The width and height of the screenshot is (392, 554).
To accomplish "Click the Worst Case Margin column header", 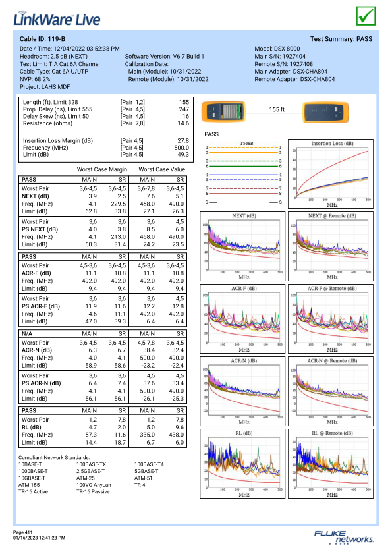I will point(102,169).
